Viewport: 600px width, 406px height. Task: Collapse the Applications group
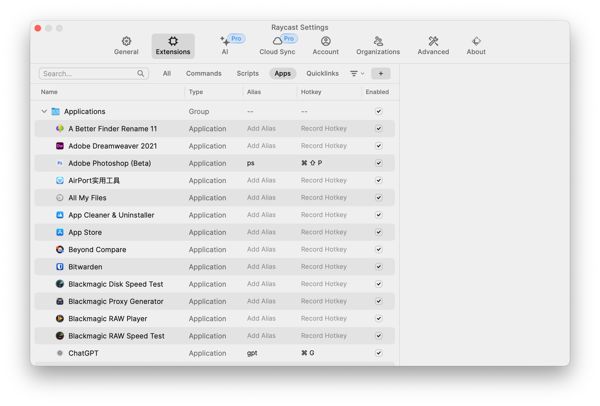pos(44,111)
